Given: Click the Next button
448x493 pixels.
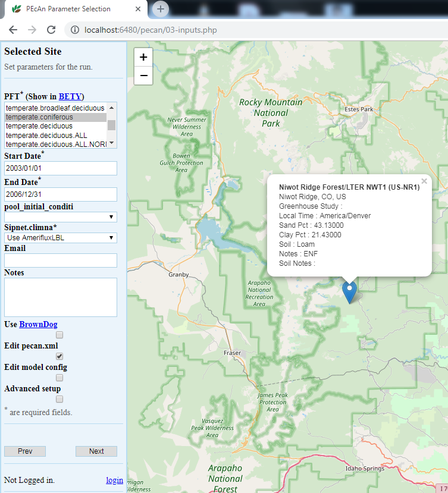Looking at the screenshot, I should point(96,451).
